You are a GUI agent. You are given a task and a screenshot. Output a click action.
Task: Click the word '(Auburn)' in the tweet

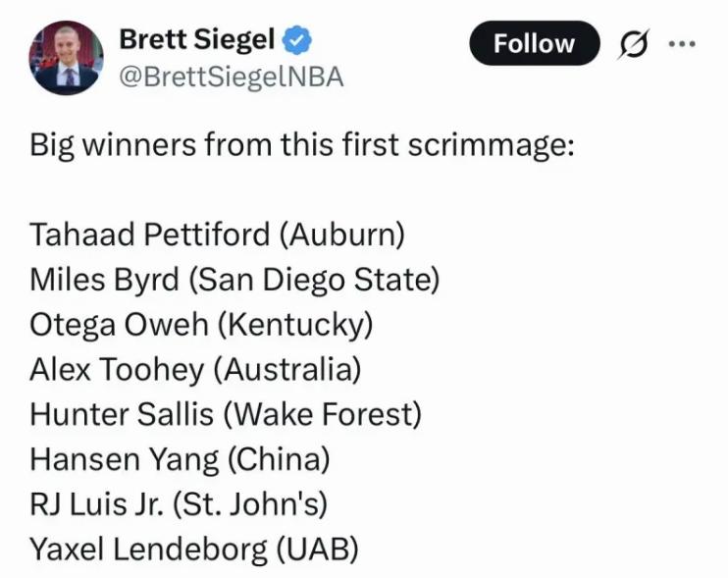click(342, 235)
